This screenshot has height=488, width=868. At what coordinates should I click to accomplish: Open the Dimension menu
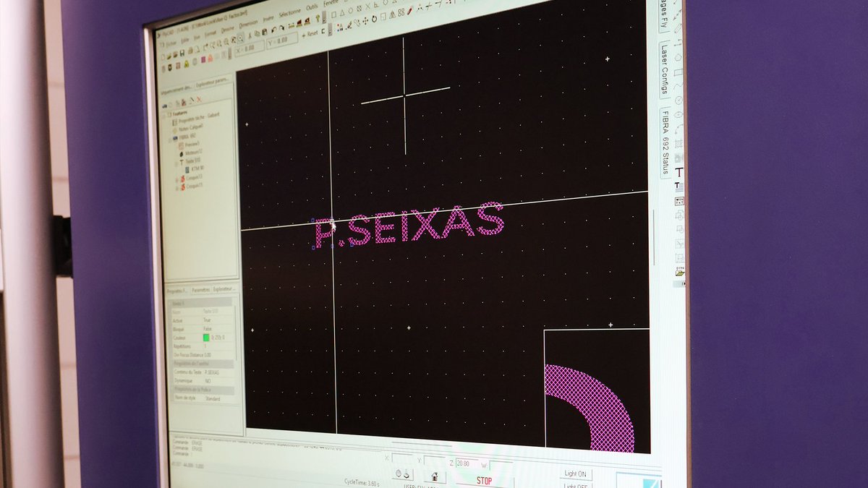[248, 24]
